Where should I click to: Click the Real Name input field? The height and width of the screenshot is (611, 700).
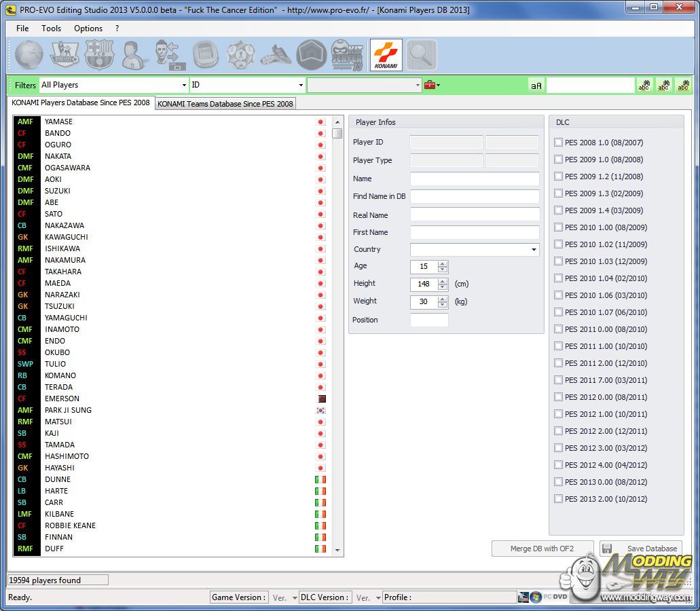click(x=475, y=215)
